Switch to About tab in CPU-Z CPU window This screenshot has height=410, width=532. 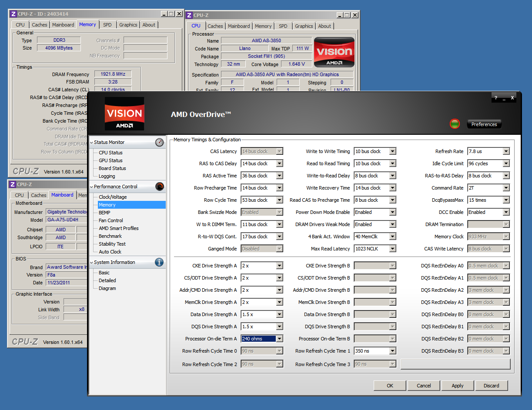pos(325,26)
